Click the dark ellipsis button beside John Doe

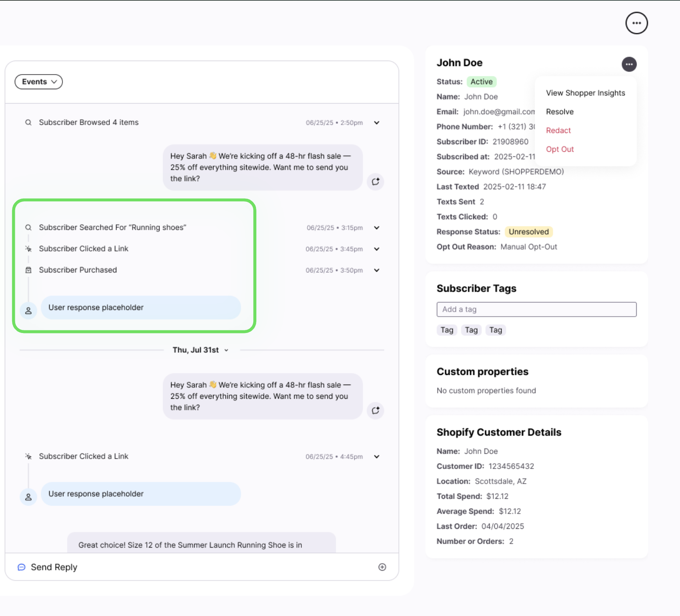pyautogui.click(x=629, y=64)
